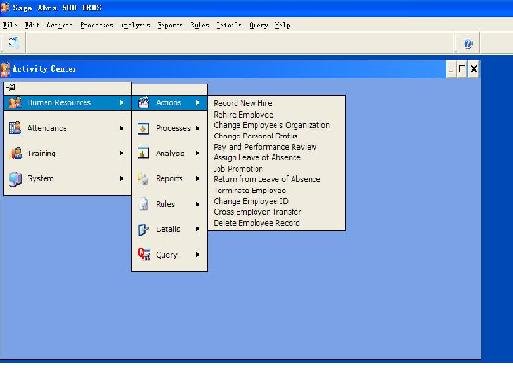Screen dimensions: 513x384
Task: Select Pay and Performance Review
Action: [x=265, y=147]
